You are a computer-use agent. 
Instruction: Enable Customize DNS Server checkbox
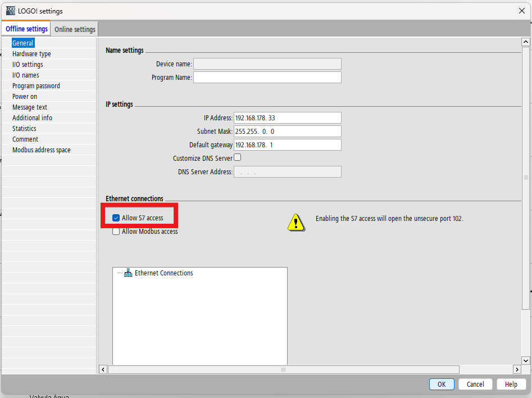(x=238, y=157)
